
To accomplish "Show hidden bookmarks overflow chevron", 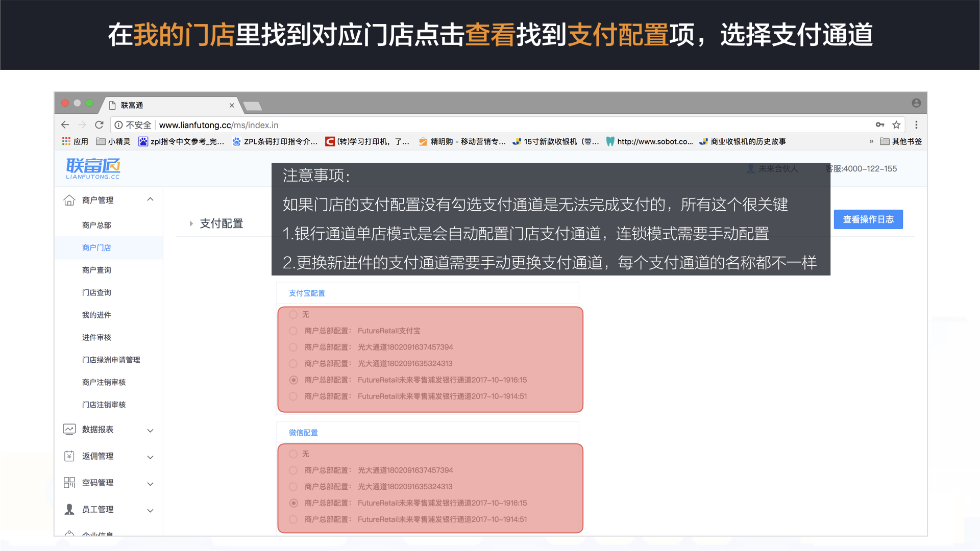I will (871, 141).
